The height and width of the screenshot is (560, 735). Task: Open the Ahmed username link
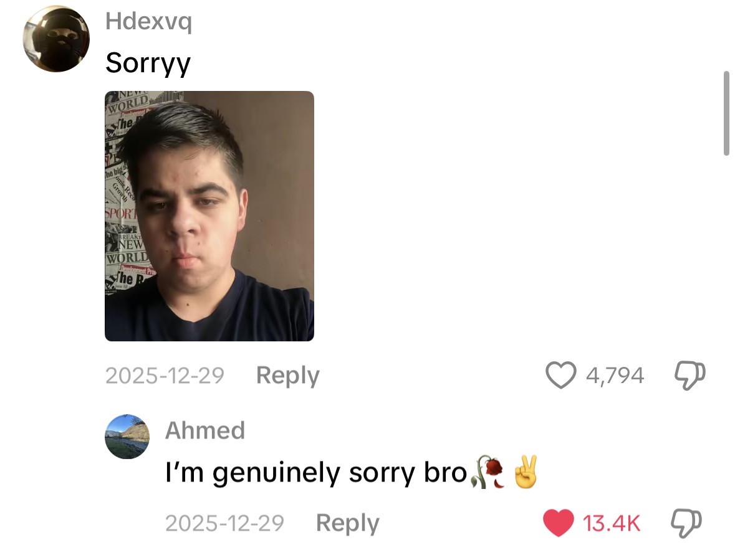tap(205, 430)
